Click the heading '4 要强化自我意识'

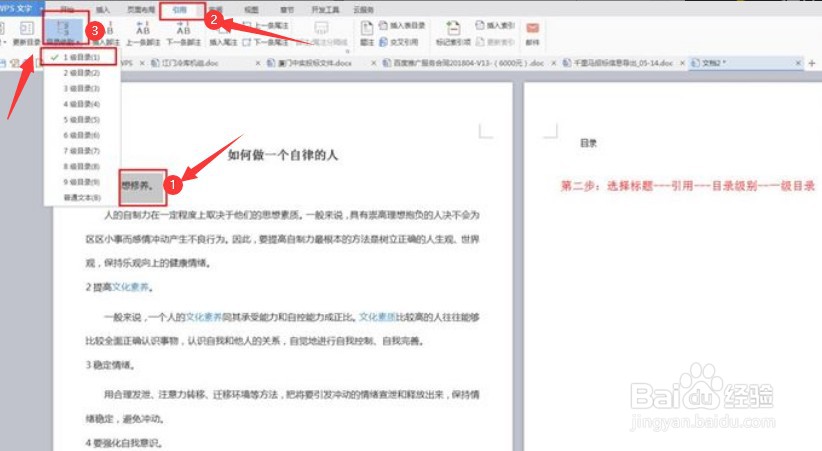coord(124,443)
